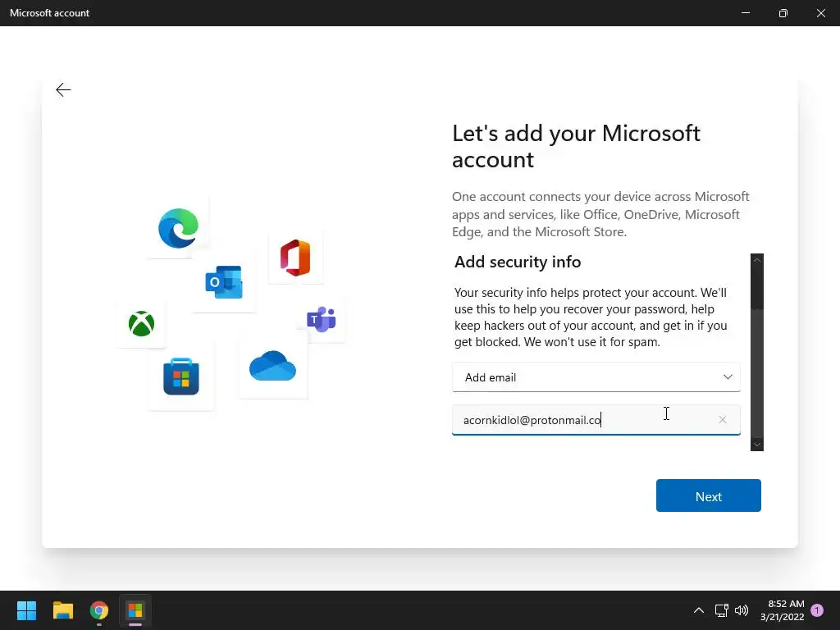The image size is (840, 630).
Task: Click the OneDrive cloud icon
Action: [272, 366]
